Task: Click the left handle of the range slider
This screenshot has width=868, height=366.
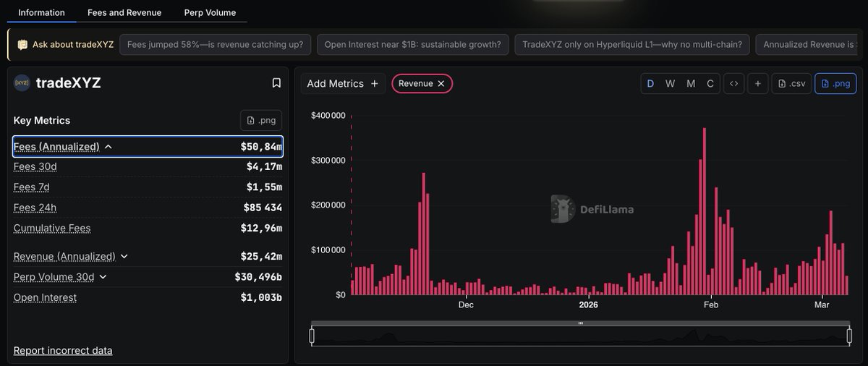Action: [312, 336]
